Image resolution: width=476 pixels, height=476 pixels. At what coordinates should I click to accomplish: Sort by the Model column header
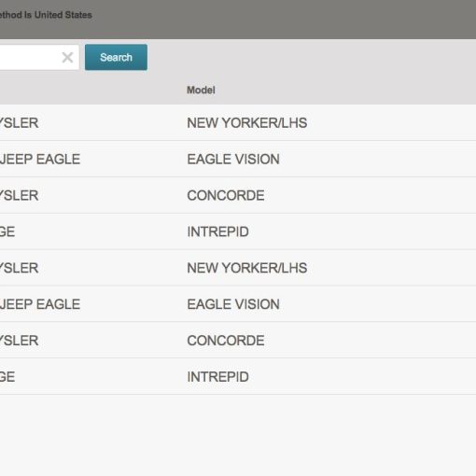[x=201, y=91]
